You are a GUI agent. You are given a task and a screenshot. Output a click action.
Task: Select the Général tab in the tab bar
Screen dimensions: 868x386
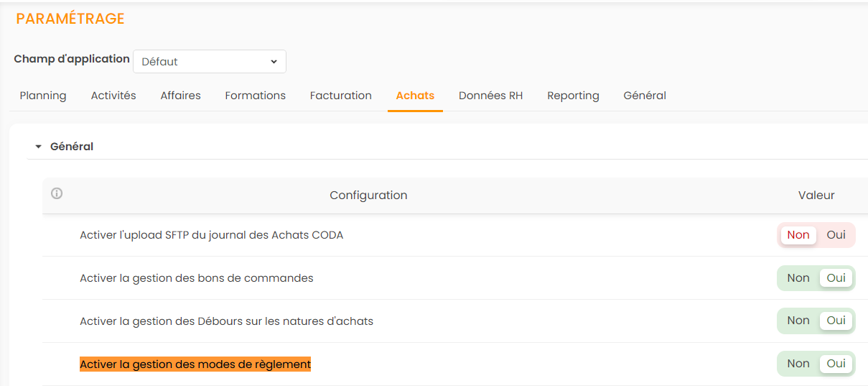pos(644,96)
